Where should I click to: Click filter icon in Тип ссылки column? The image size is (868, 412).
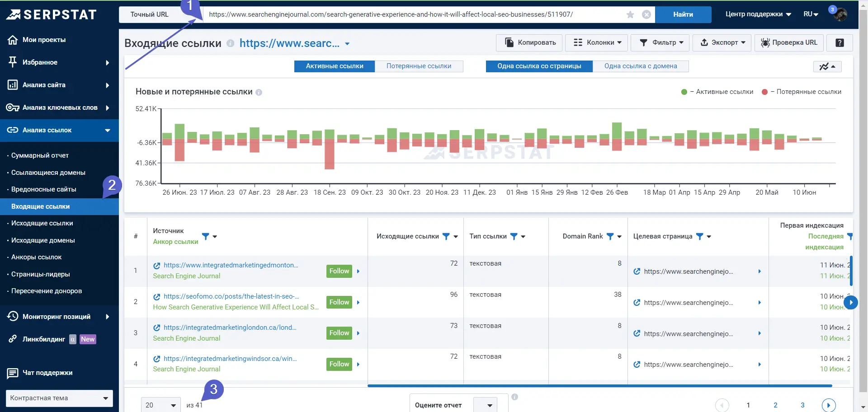click(x=514, y=236)
